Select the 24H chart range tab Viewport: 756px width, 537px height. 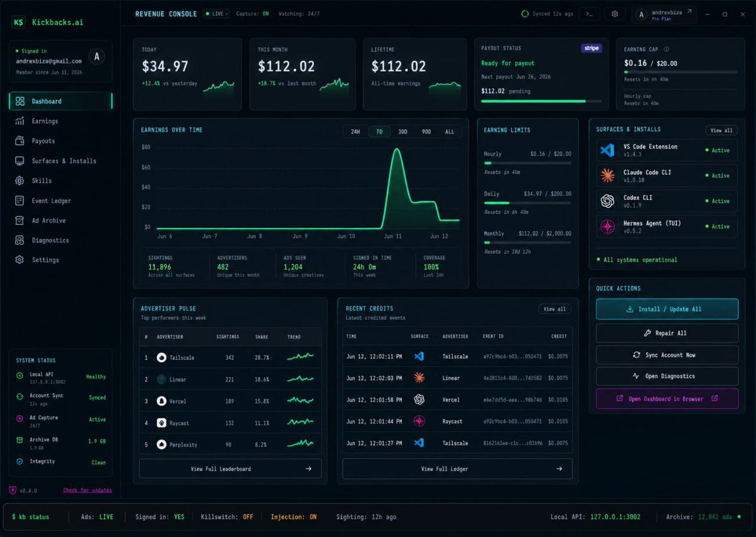355,132
